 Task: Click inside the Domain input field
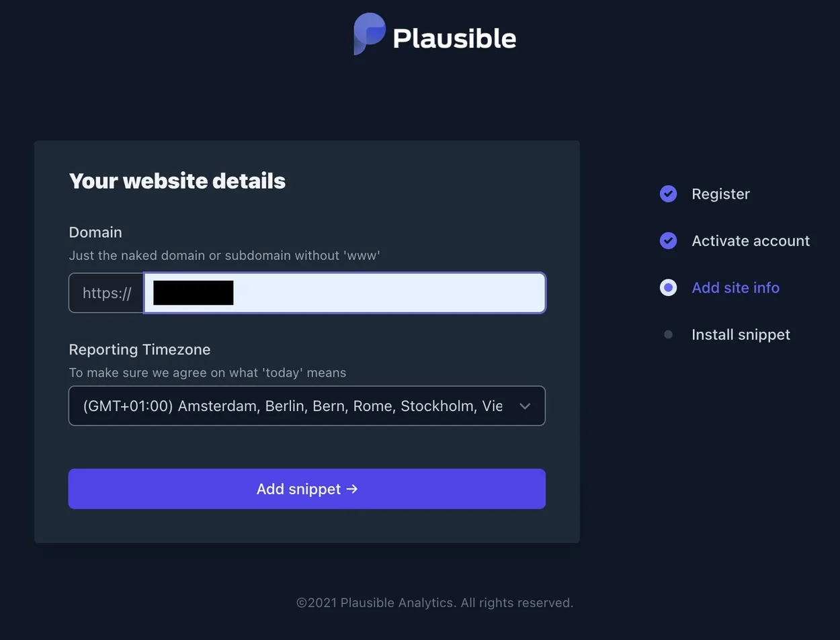tap(343, 293)
